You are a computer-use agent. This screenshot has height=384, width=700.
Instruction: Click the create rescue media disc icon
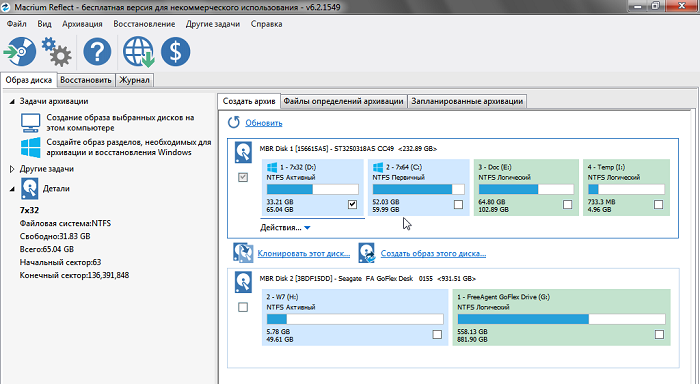point(20,51)
